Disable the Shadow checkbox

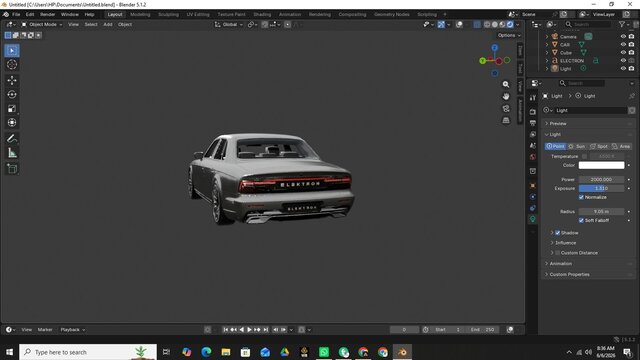click(558, 233)
